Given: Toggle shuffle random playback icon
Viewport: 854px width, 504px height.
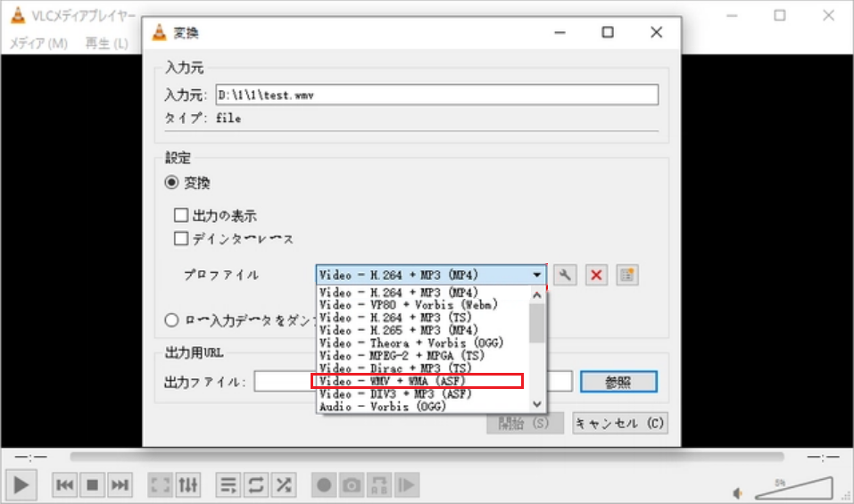Looking at the screenshot, I should click(x=284, y=484).
